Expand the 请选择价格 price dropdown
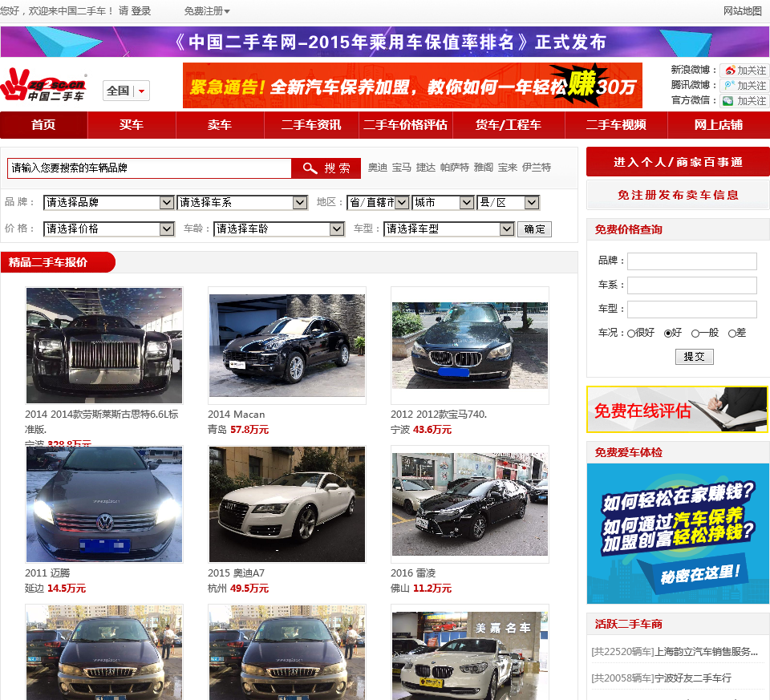This screenshot has width=770, height=700. (109, 229)
